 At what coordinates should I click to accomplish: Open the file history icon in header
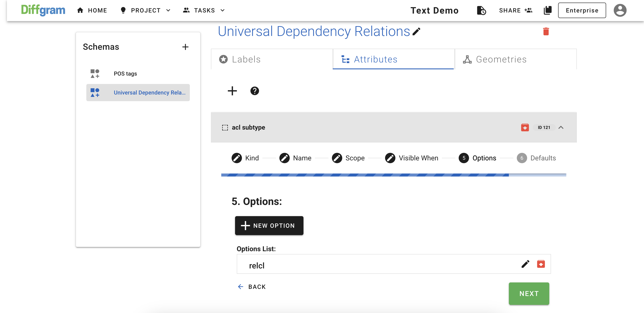pyautogui.click(x=481, y=11)
